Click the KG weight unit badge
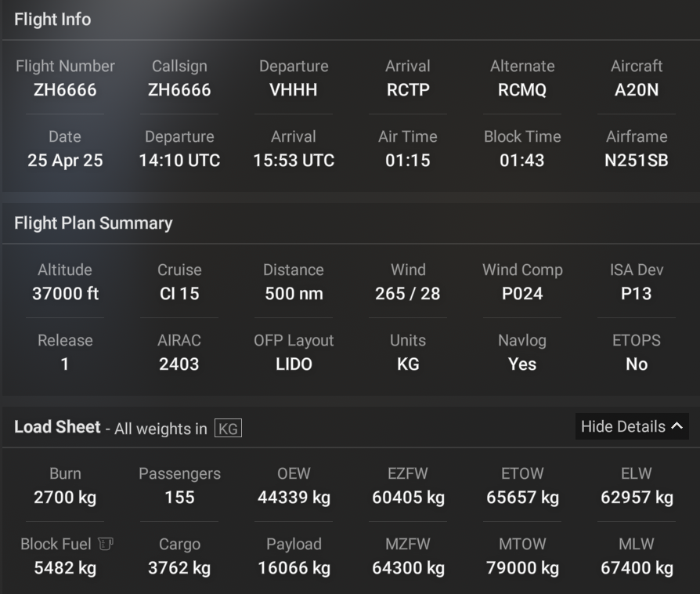This screenshot has height=594, width=700. coord(229,429)
